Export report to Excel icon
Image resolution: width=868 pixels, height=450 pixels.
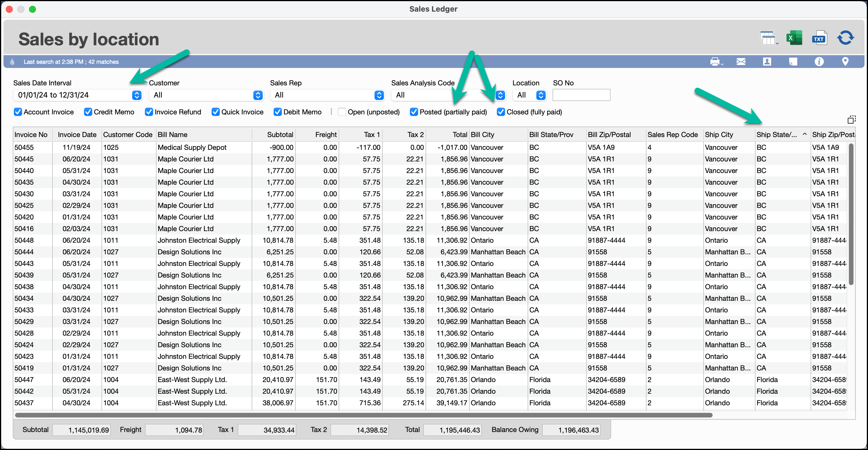point(794,38)
